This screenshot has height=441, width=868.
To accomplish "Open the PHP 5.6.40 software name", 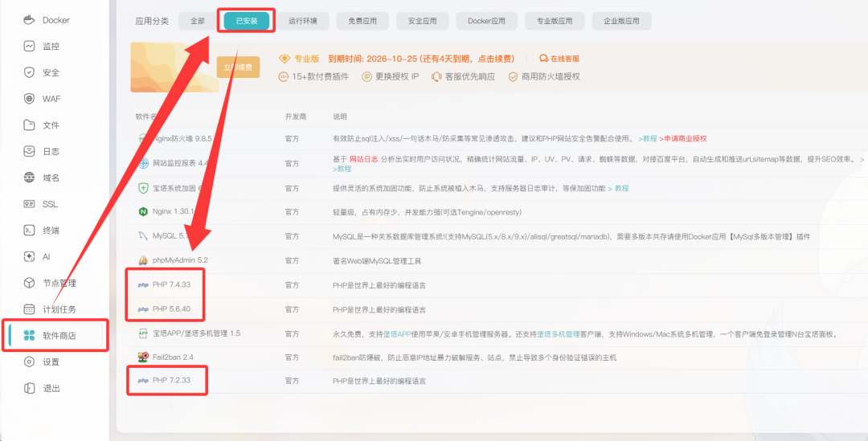I will [172, 308].
